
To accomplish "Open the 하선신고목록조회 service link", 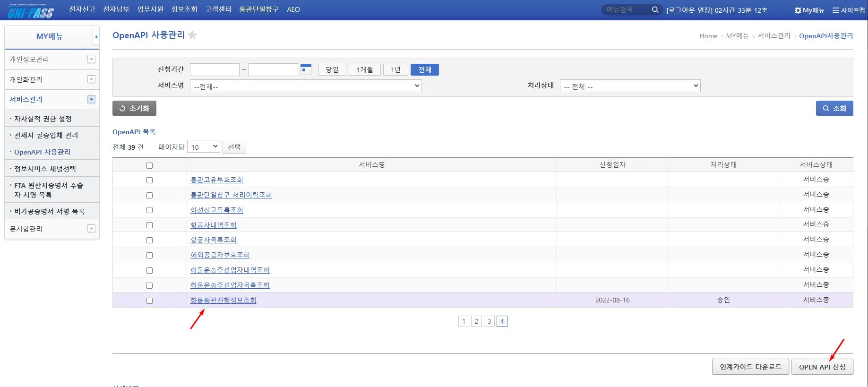I will 216,210.
